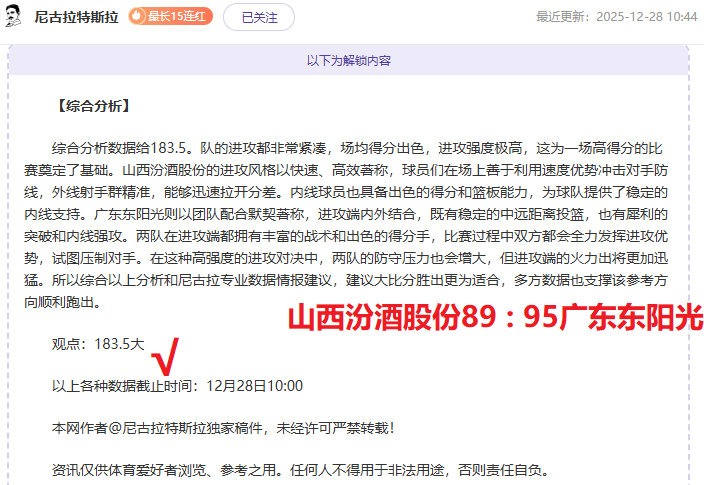Click the paragraph line beginning with 内线支持
This screenshot has width=704, height=485.
(x=350, y=213)
